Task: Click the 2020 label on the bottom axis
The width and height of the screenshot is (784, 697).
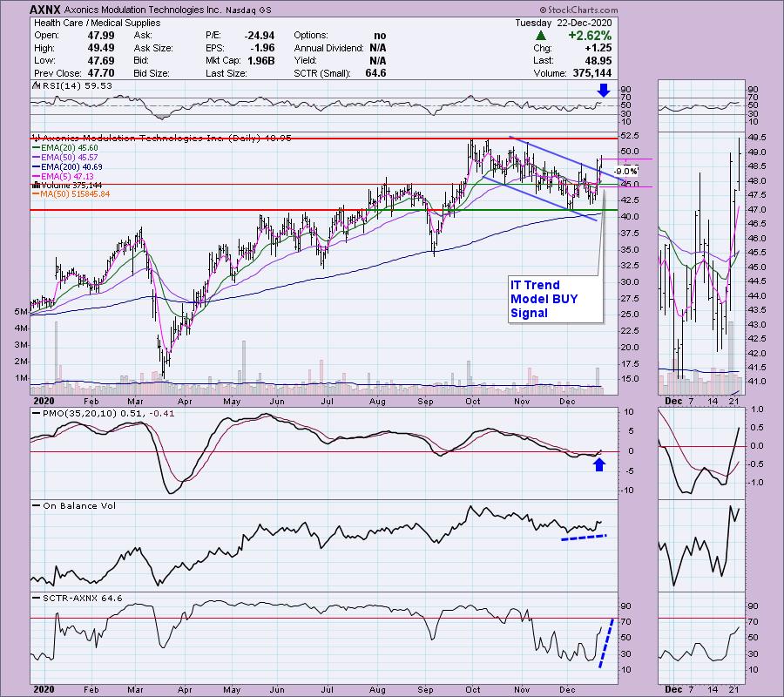Action: pyautogui.click(x=44, y=689)
